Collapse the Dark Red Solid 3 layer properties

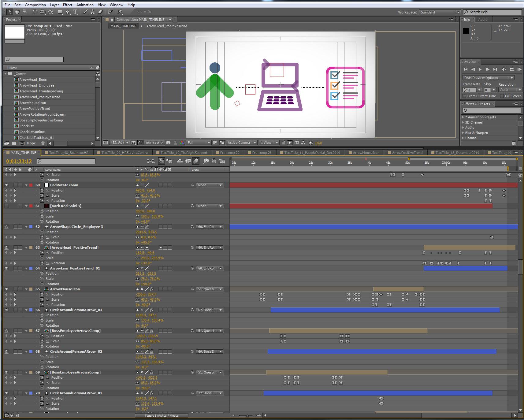[26, 206]
